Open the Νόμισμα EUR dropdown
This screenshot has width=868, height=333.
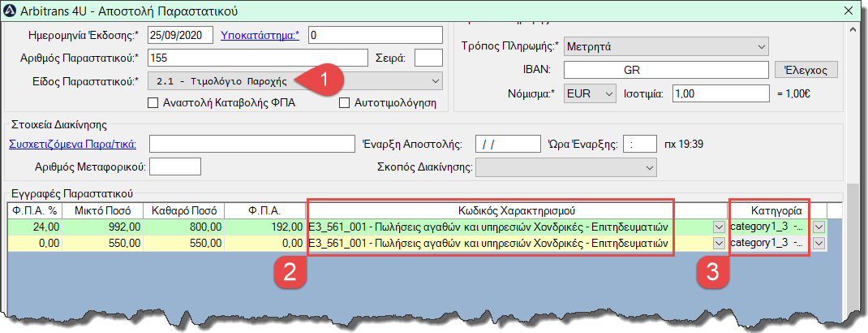coord(609,94)
